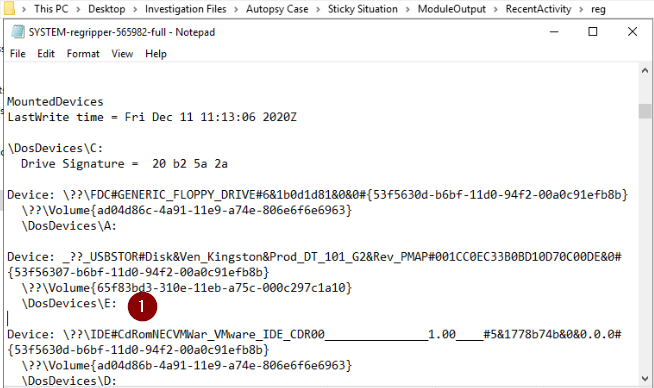Expand chevron before This PC

24,9
